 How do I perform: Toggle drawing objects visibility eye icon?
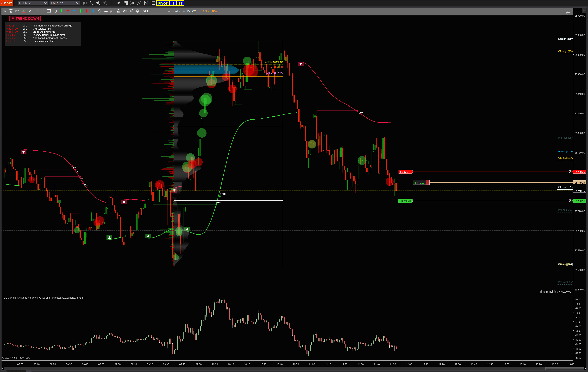pyautogui.click(x=5, y=11)
